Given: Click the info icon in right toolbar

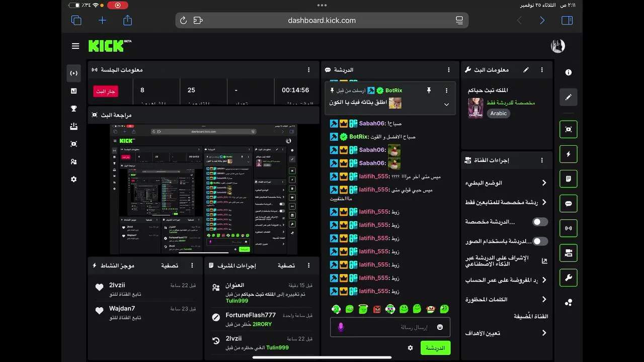Looking at the screenshot, I should point(569,72).
